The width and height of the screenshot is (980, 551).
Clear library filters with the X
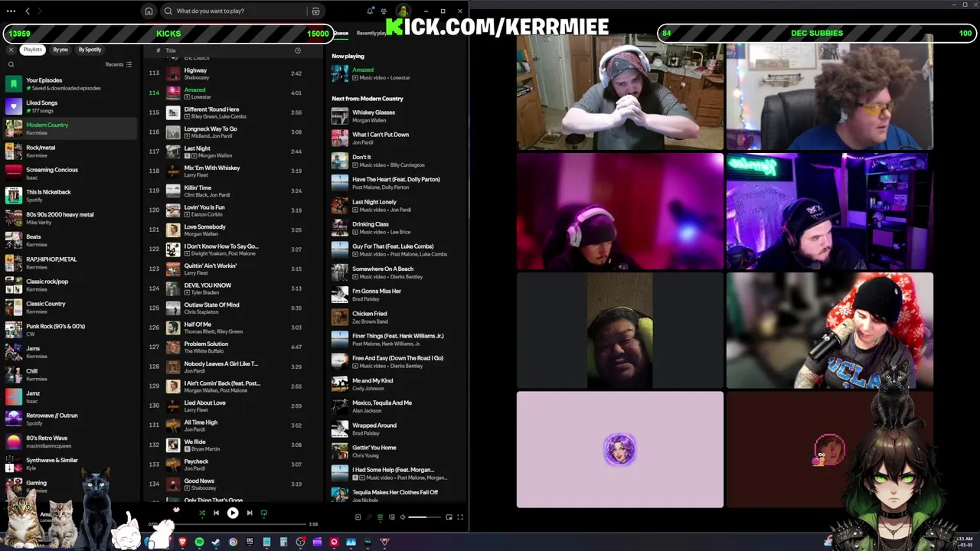(x=11, y=50)
